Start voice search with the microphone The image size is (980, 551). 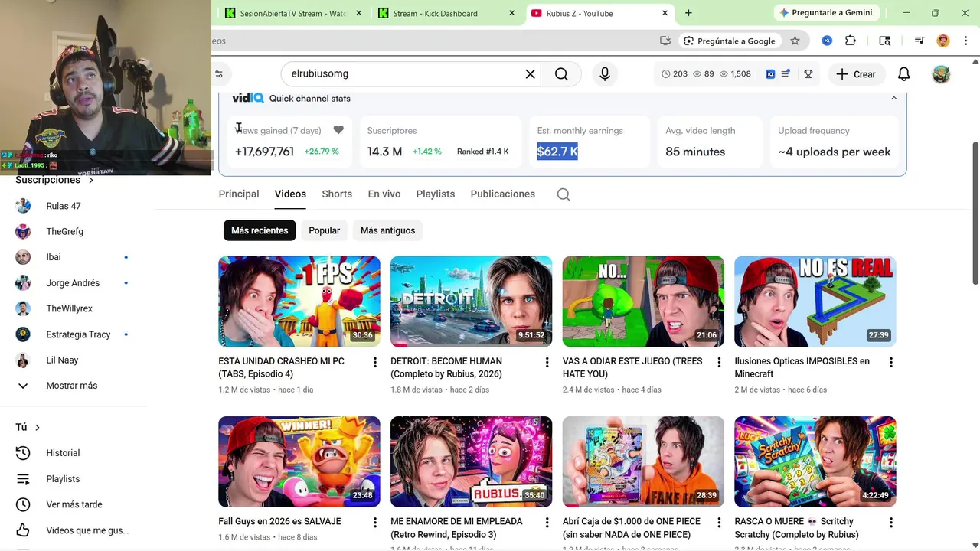[x=605, y=74]
